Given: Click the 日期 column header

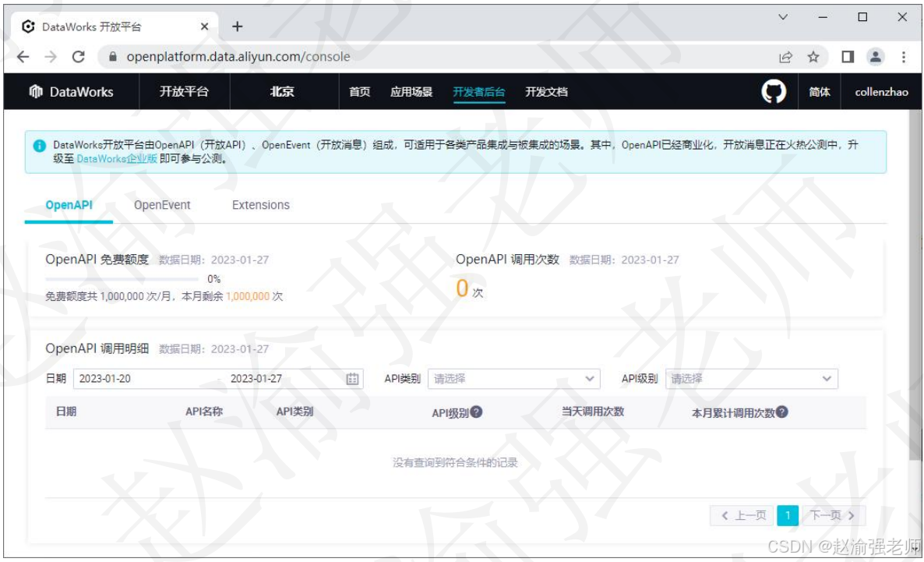Looking at the screenshot, I should pyautogui.click(x=66, y=412).
